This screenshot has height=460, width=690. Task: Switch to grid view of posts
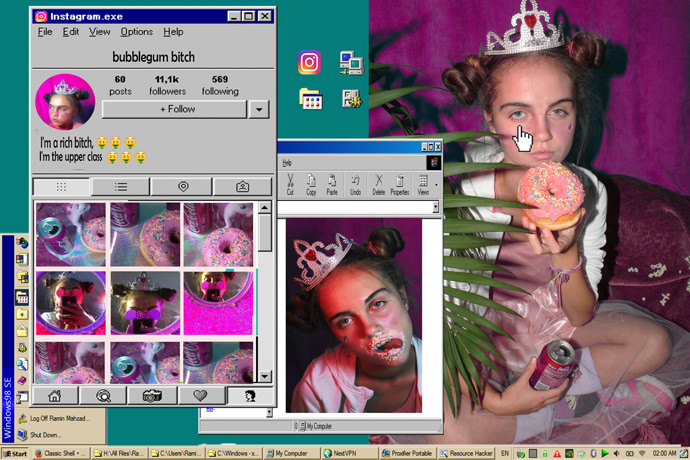pyautogui.click(x=61, y=187)
